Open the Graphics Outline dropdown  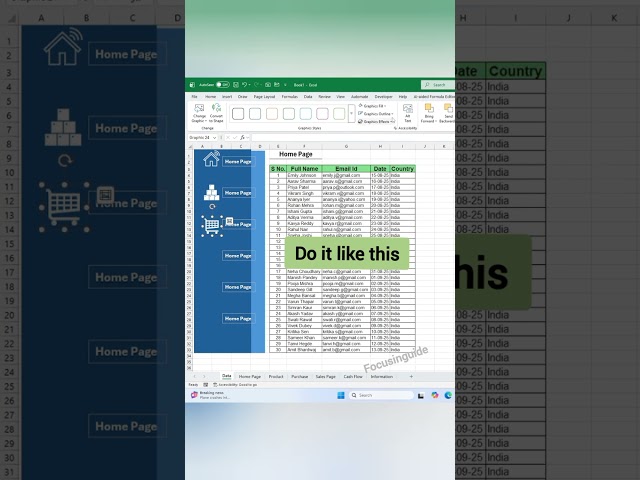376,113
